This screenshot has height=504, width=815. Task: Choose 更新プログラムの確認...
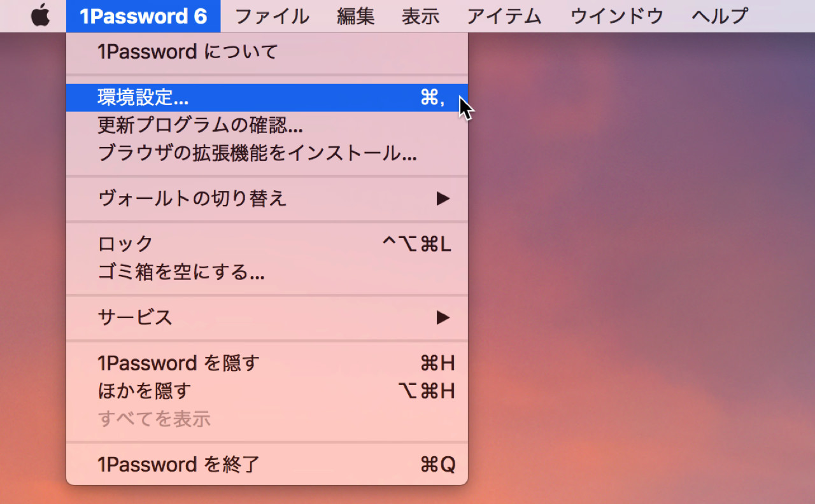[267, 125]
